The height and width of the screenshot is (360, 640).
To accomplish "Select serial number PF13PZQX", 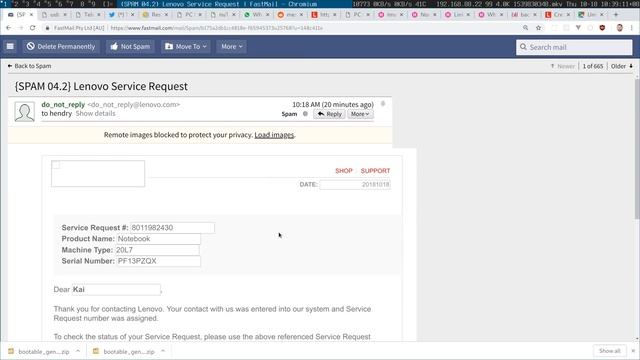I will coord(158,261).
